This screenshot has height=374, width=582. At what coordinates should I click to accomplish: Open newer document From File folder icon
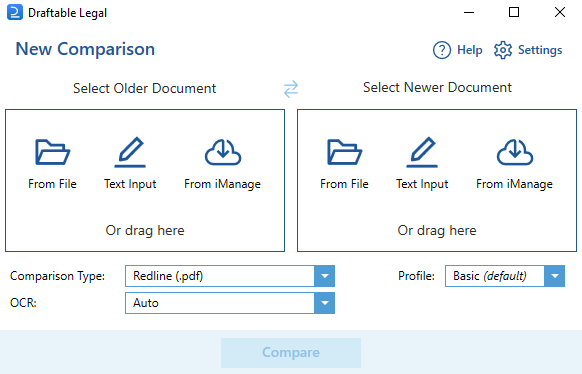(x=344, y=152)
